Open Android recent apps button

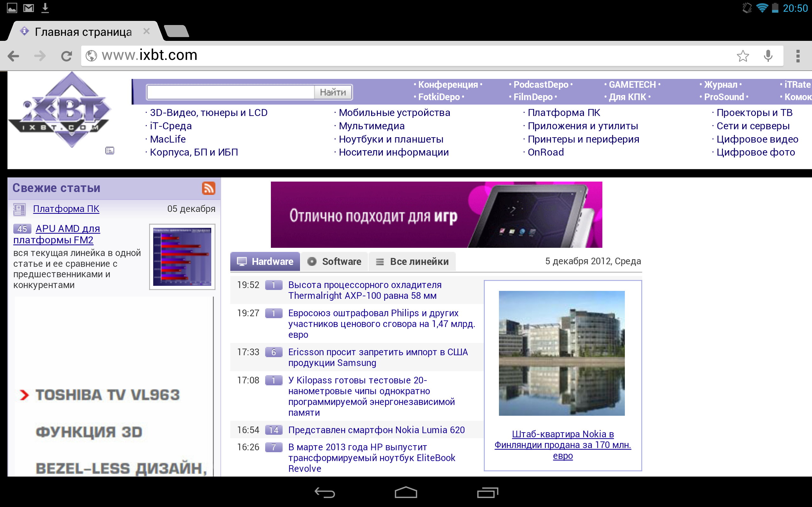pyautogui.click(x=487, y=492)
